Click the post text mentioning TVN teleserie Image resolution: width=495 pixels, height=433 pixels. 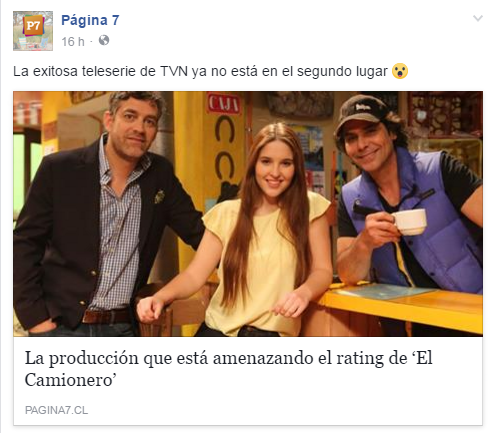click(x=200, y=71)
